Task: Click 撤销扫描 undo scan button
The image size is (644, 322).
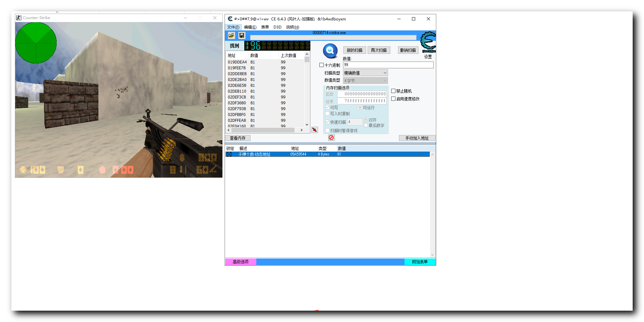Action: tap(408, 50)
